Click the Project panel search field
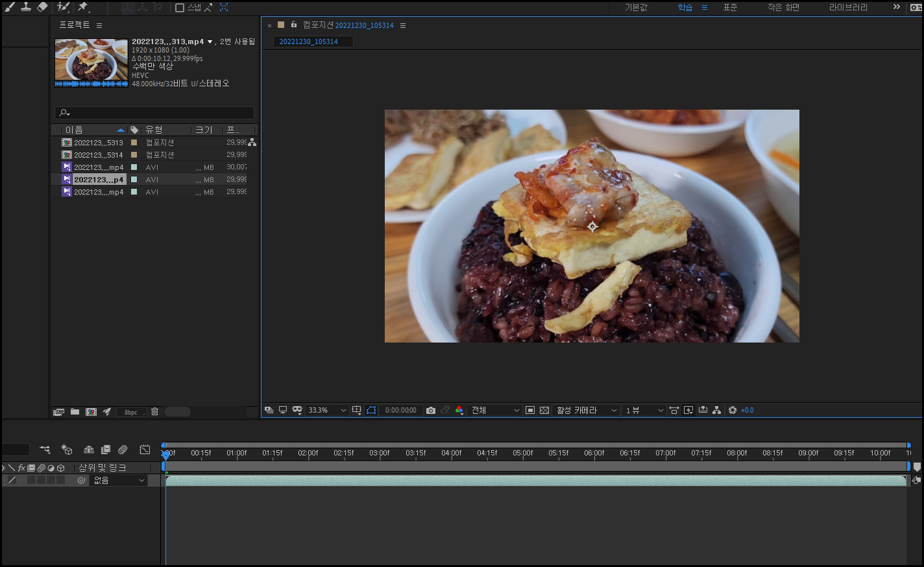Image resolution: width=924 pixels, height=567 pixels. pyautogui.click(x=154, y=113)
